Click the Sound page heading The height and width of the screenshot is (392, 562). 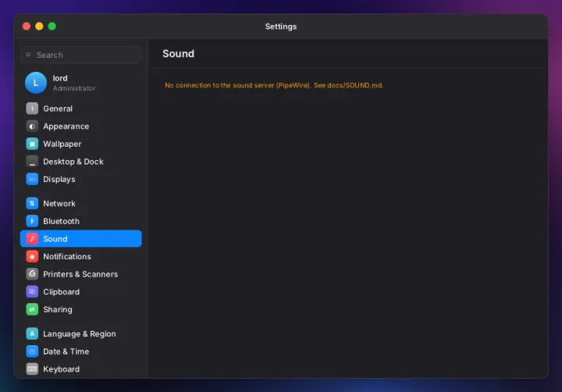178,54
